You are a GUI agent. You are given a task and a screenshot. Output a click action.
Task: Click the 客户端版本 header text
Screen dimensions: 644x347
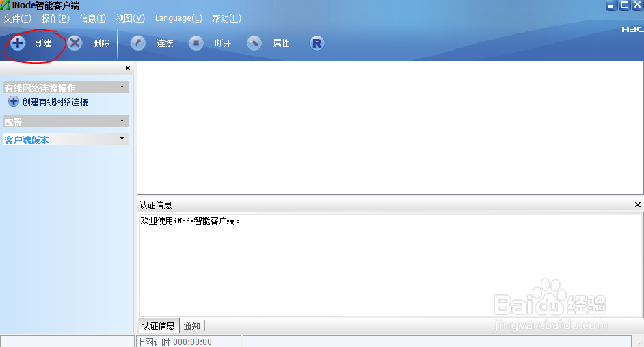tap(27, 140)
